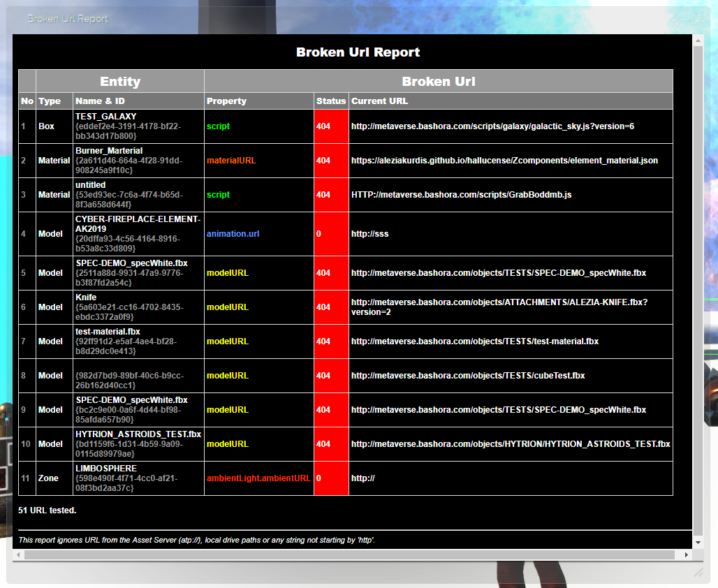This screenshot has width=718, height=588.
Task: Select the Knife entity name
Action: [86, 297]
